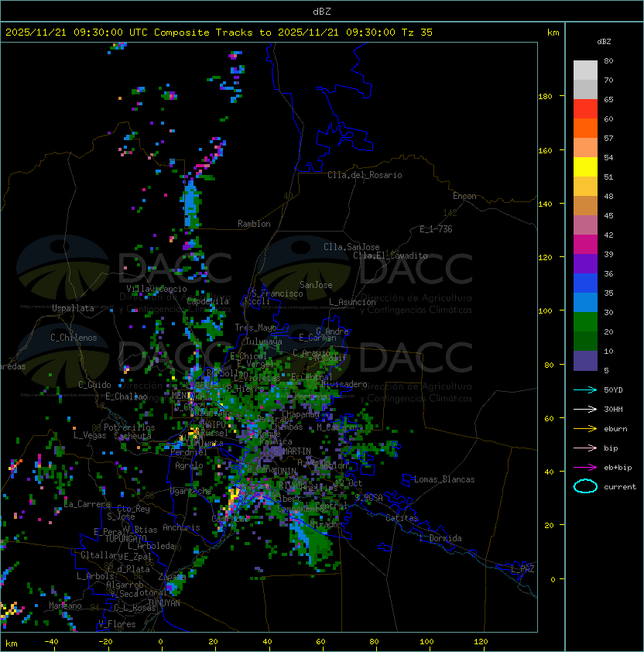Click the 'C_Chilenos' map label

coord(74,338)
